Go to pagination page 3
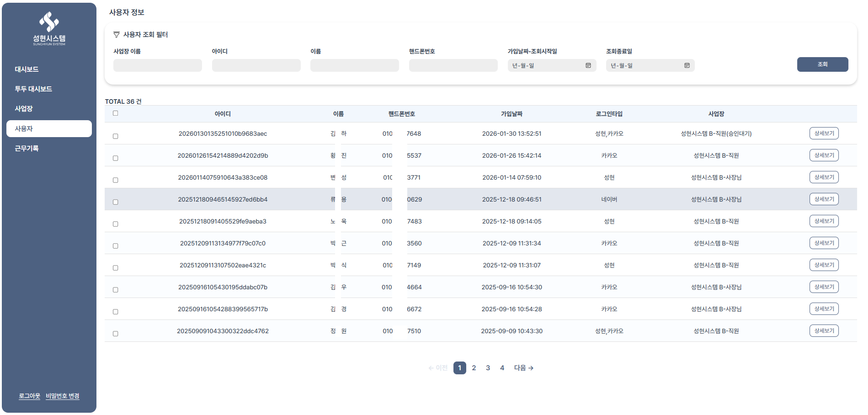Screen dimensions: 868x415 488,368
